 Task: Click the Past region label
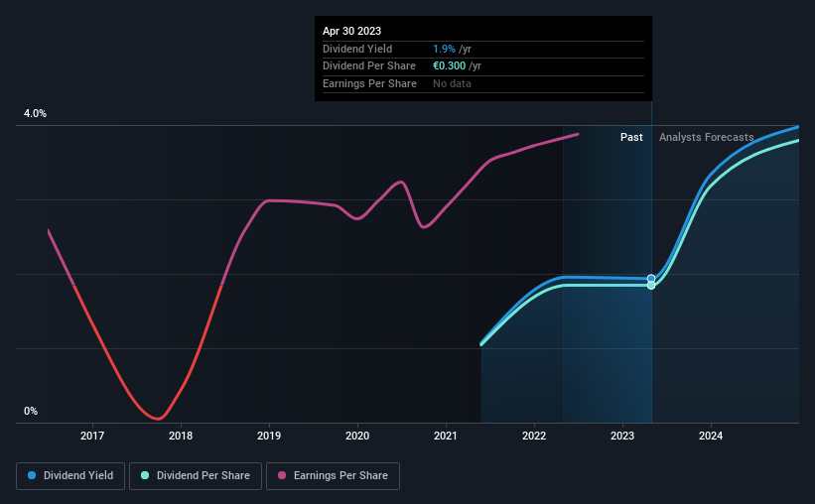tap(631, 137)
